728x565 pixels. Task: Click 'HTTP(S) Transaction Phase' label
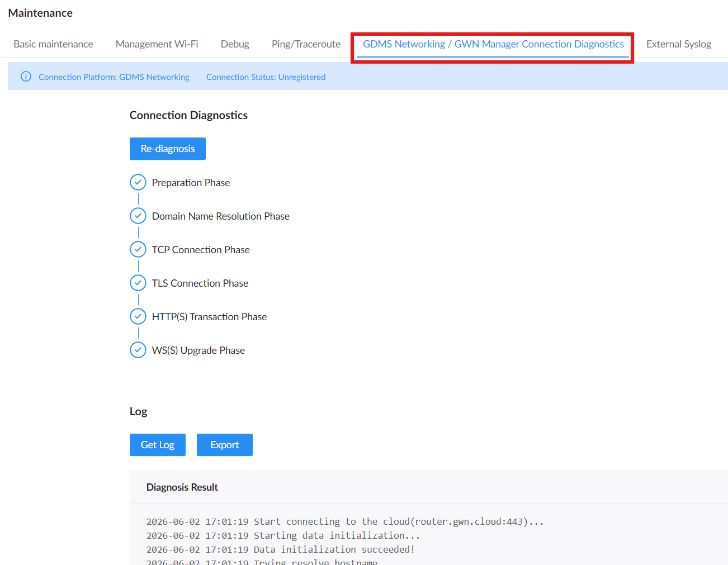tap(209, 317)
